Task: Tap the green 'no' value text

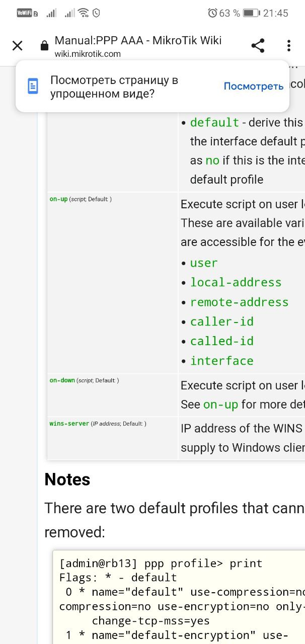Action: (x=212, y=160)
